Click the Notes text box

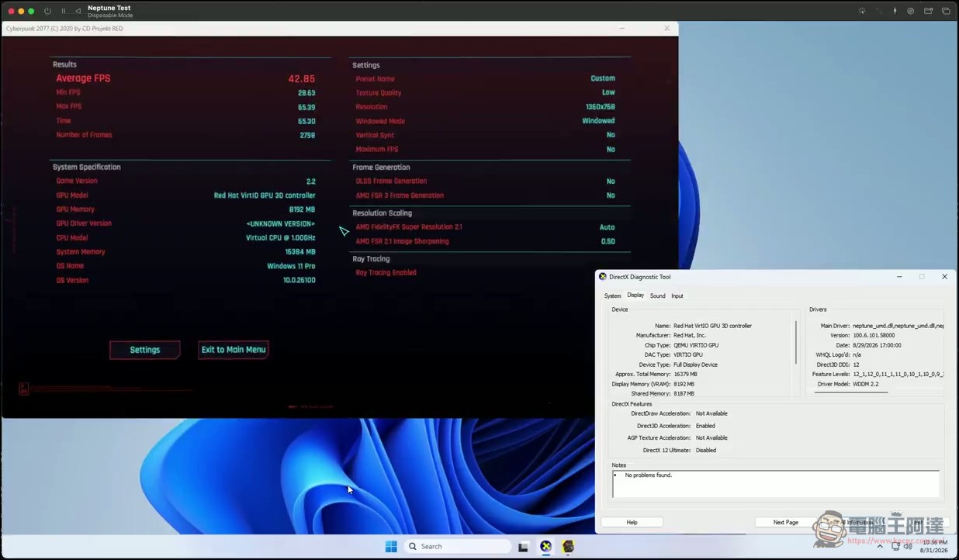click(776, 484)
